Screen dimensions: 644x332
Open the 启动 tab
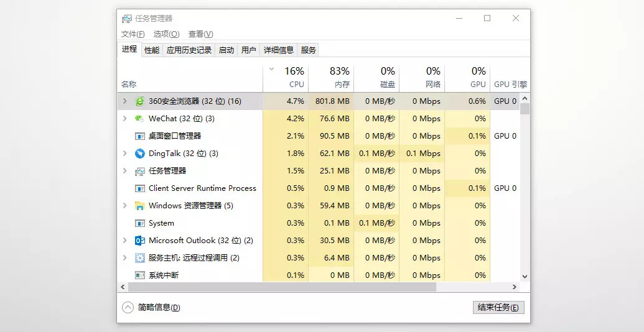(226, 50)
